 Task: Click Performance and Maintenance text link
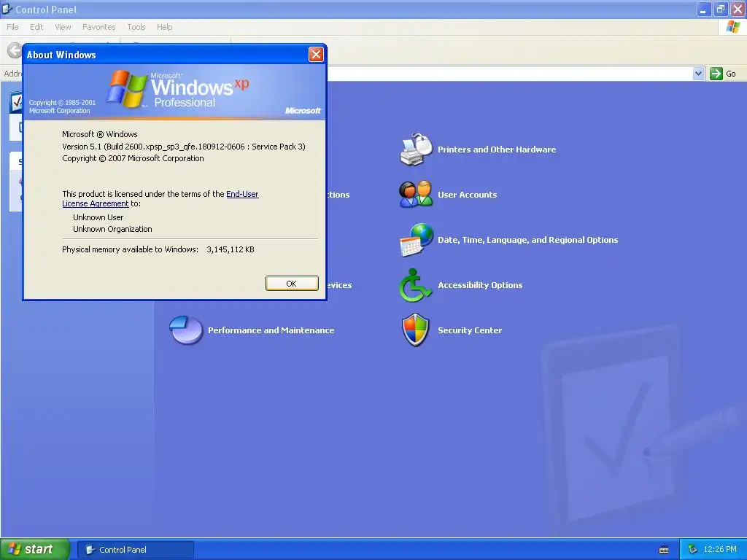(x=271, y=330)
